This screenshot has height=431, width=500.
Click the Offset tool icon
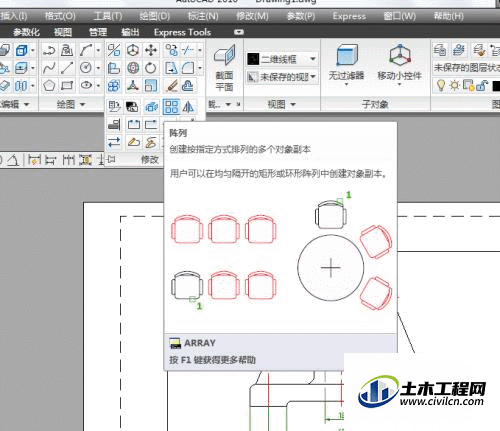188,86
